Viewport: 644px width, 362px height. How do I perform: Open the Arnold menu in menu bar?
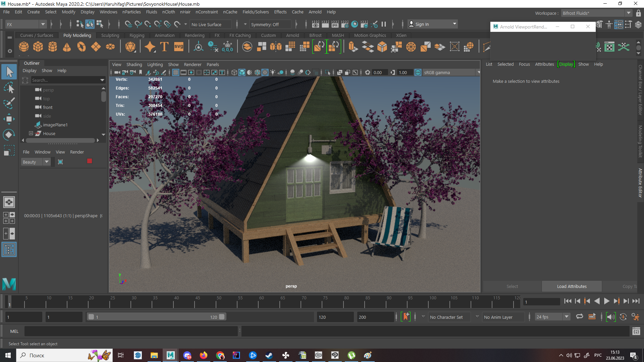[315, 12]
